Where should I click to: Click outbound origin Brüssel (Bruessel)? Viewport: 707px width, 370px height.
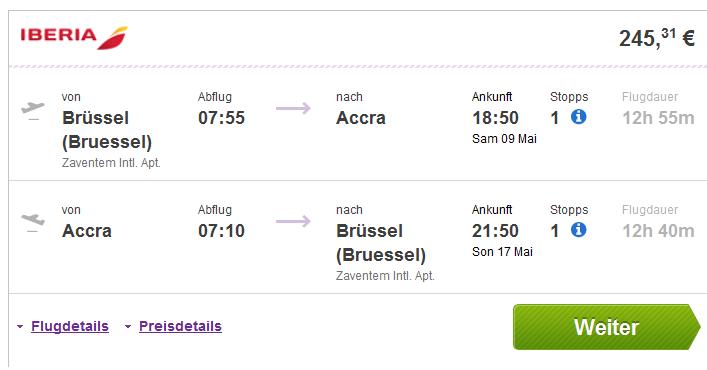coord(107,130)
